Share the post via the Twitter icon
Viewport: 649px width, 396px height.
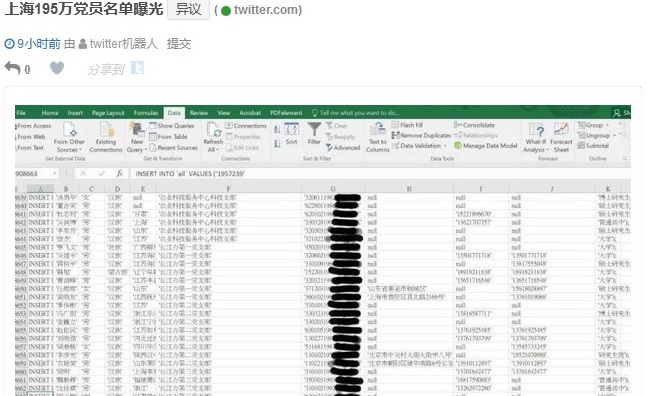pos(137,67)
